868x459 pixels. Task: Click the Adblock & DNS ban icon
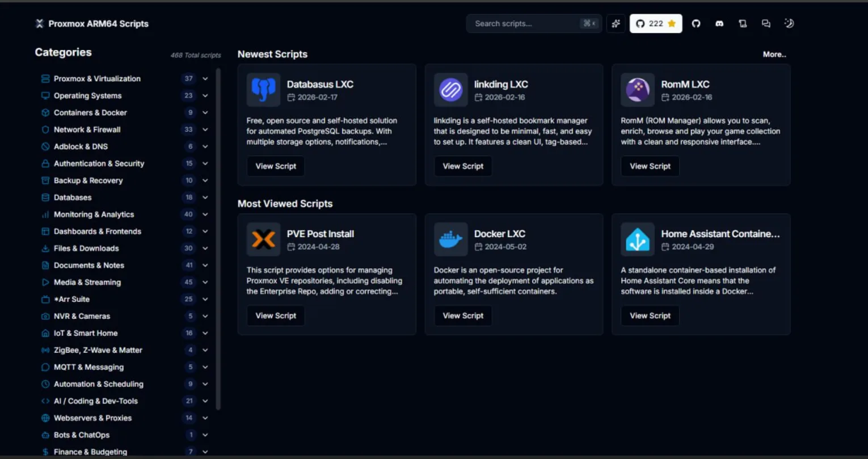click(45, 146)
